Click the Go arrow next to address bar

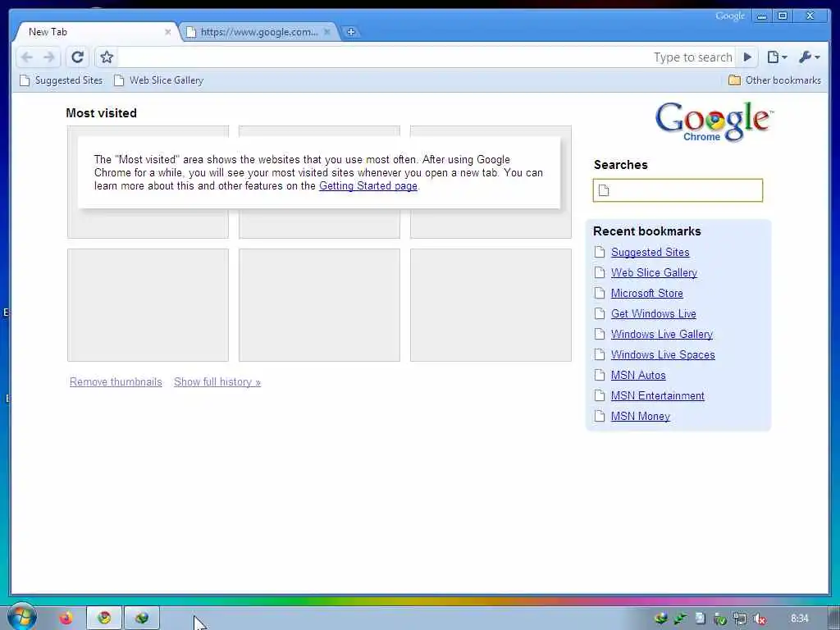point(747,57)
